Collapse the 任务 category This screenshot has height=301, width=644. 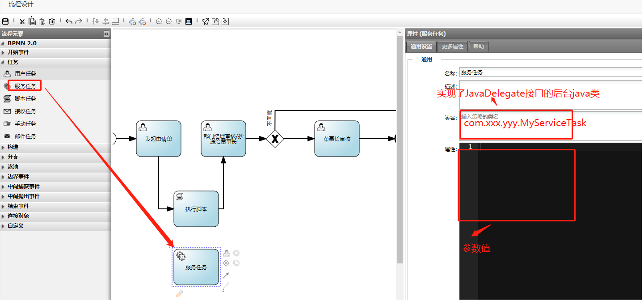13,62
